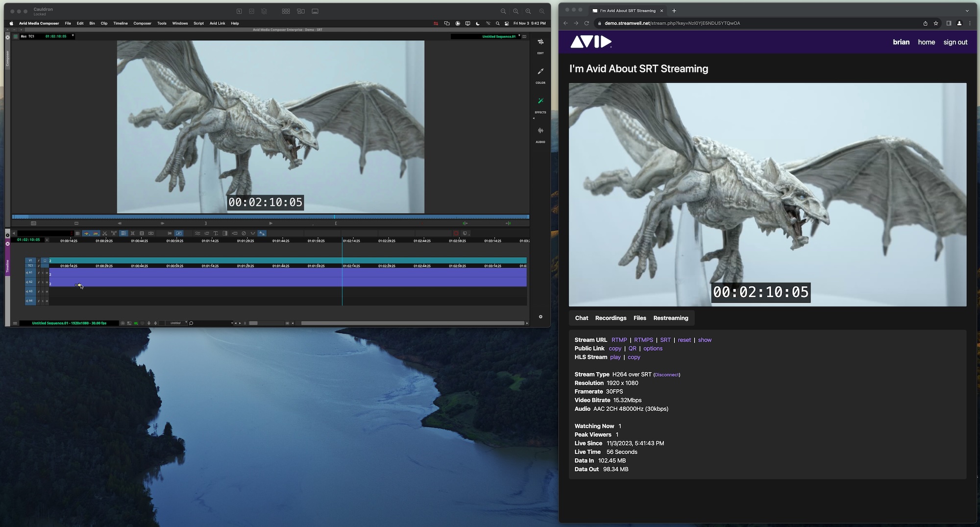
Task: Click the SRT stream URL link
Action: pyautogui.click(x=665, y=340)
